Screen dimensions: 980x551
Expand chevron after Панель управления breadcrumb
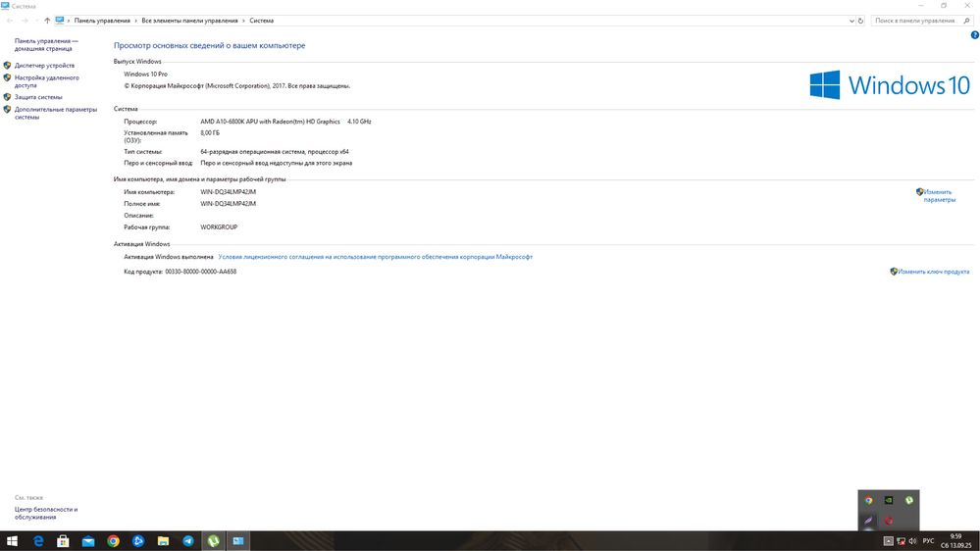click(x=135, y=21)
